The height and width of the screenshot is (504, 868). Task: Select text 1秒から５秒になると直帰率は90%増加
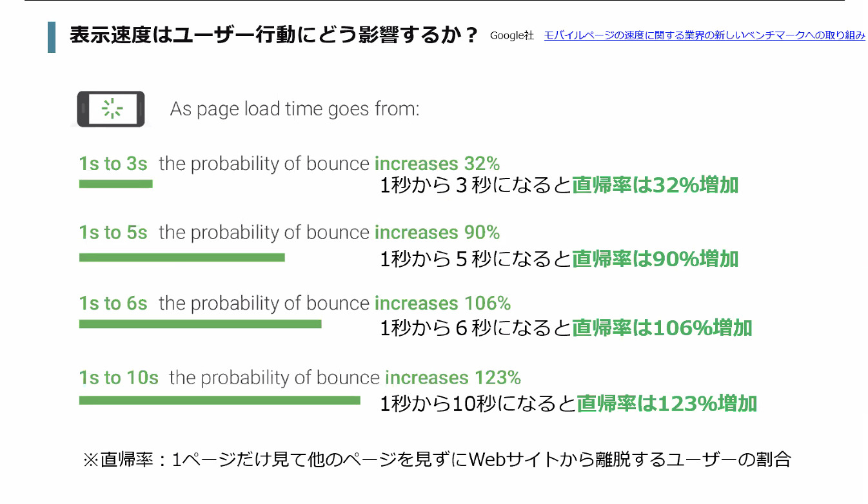558,259
